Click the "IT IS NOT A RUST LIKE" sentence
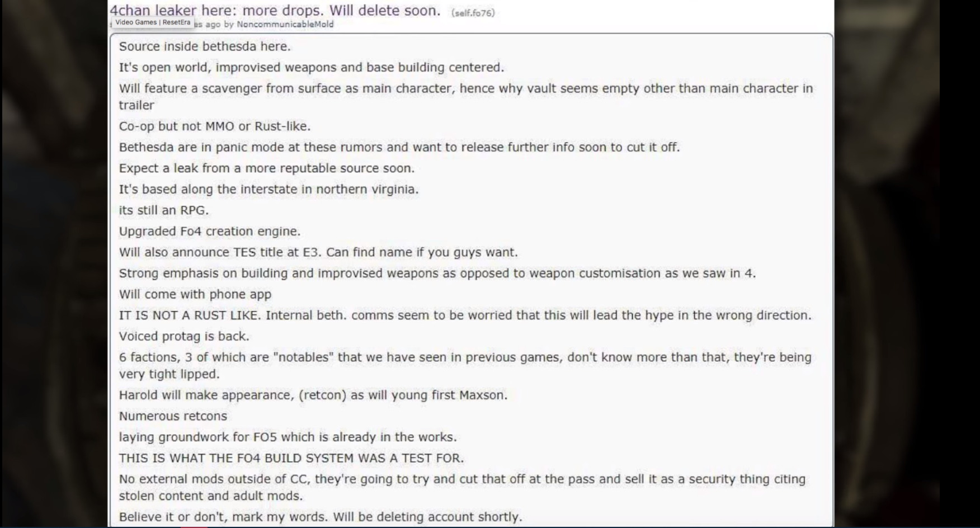The width and height of the screenshot is (980, 528). [x=464, y=315]
